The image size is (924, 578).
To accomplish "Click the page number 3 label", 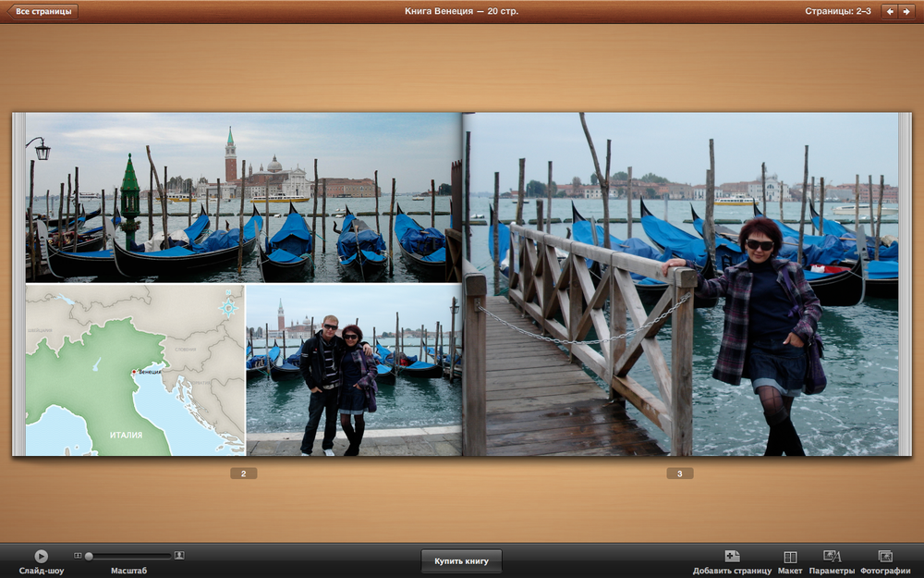I will coord(679,473).
